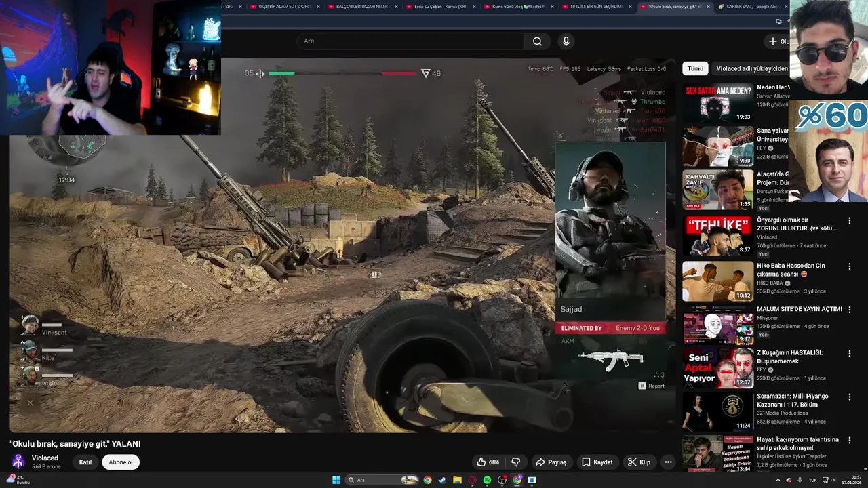
Task: Open the Violaced channel name link
Action: (x=45, y=458)
